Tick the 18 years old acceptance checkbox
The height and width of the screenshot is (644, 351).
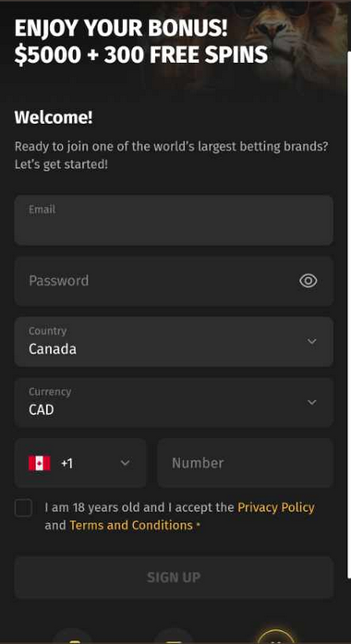tap(23, 508)
